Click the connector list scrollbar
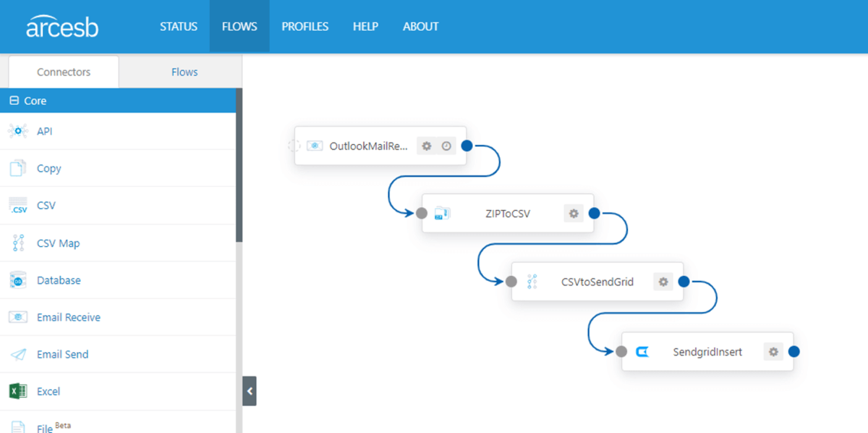868x433 pixels. click(239, 165)
